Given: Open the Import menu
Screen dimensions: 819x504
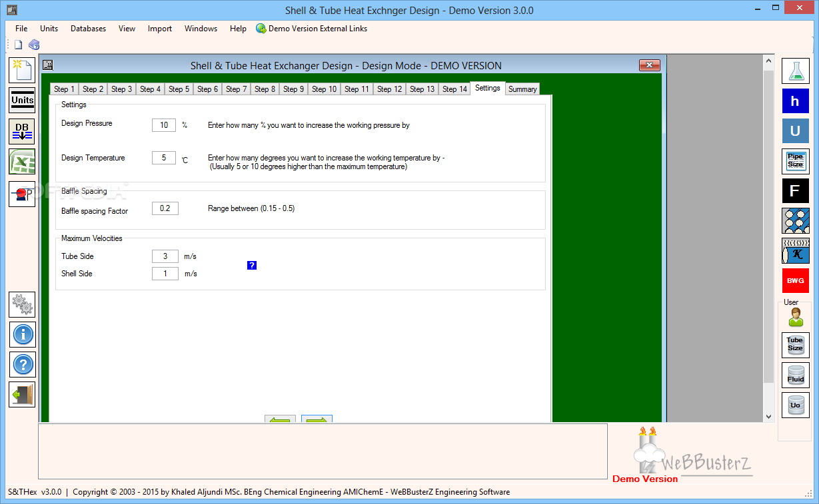Looking at the screenshot, I should point(160,29).
